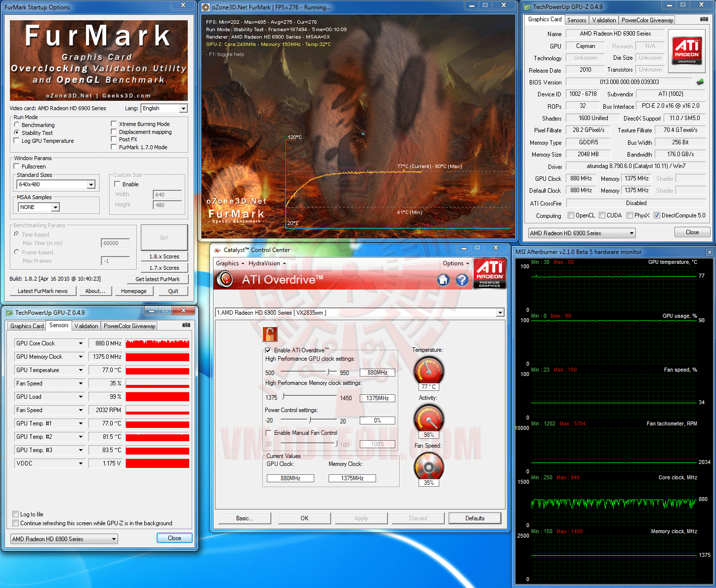Click the ATI Overdrive gauge icon in header

tap(225, 280)
